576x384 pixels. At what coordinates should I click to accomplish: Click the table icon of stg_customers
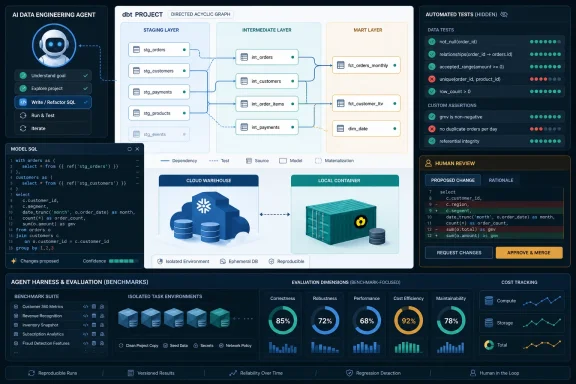pyautogui.click(x=136, y=71)
